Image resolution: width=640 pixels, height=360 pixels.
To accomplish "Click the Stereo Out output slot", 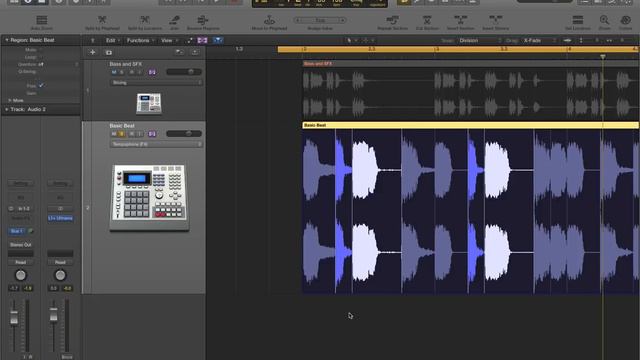I will pos(21,245).
